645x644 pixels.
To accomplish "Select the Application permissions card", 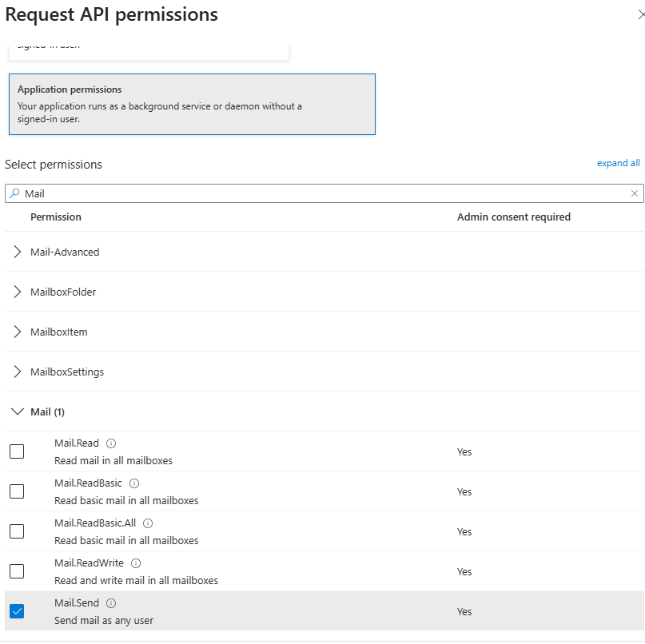I will (x=192, y=105).
